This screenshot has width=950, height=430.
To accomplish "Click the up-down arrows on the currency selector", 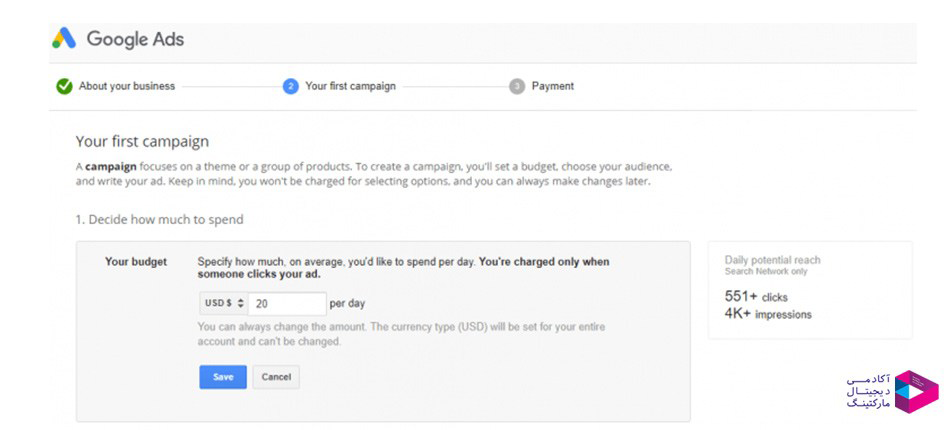I will [241, 303].
